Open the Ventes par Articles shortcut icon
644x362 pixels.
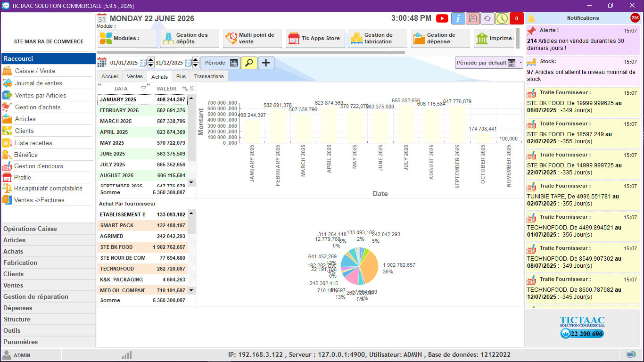point(7,95)
